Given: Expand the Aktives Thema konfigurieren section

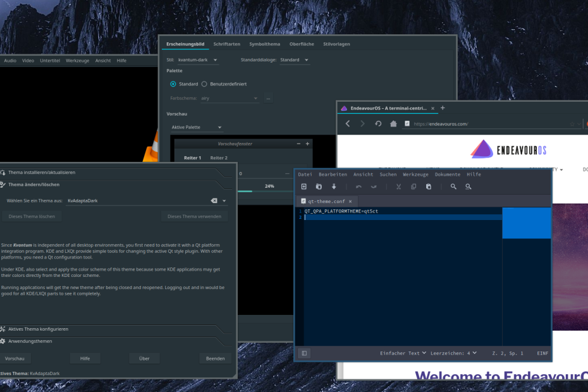Looking at the screenshot, I should (38, 329).
